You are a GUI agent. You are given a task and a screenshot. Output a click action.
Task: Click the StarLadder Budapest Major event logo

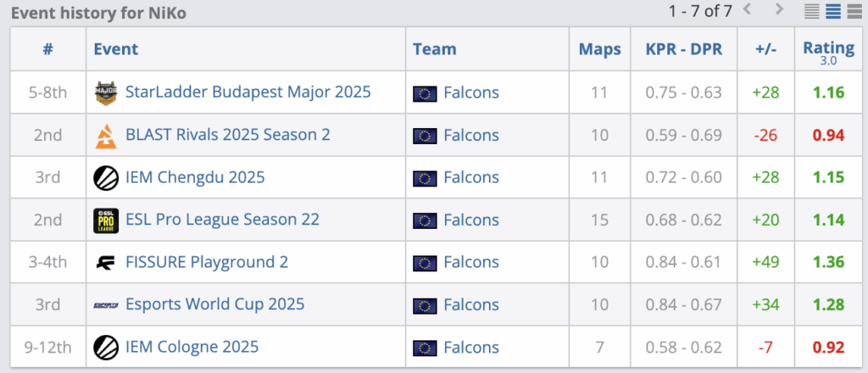pyautogui.click(x=106, y=92)
